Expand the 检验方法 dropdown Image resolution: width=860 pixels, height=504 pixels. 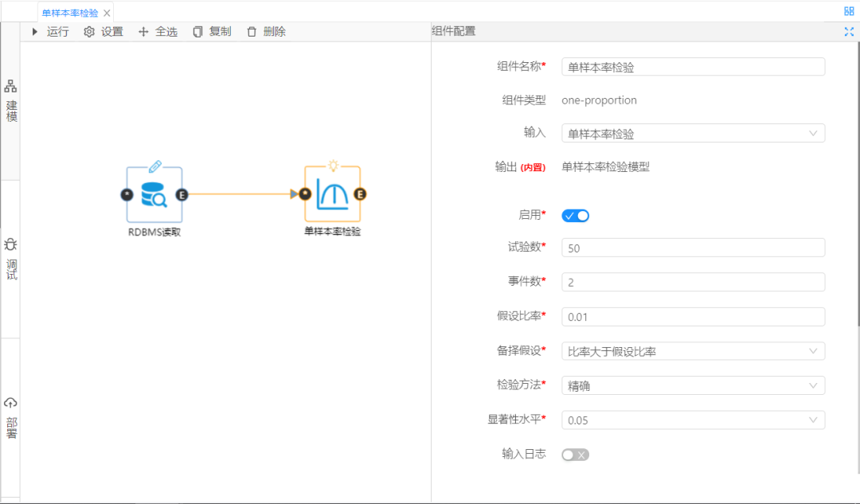coord(693,385)
